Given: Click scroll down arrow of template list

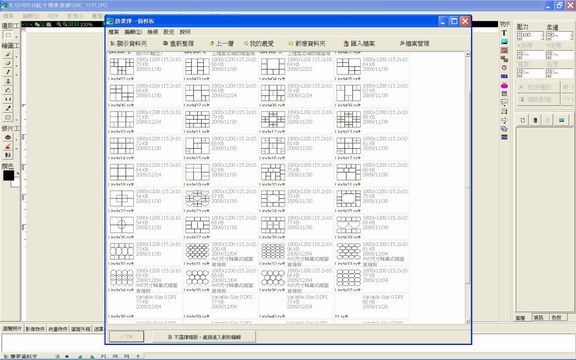Looking at the screenshot, I should click(x=467, y=321).
